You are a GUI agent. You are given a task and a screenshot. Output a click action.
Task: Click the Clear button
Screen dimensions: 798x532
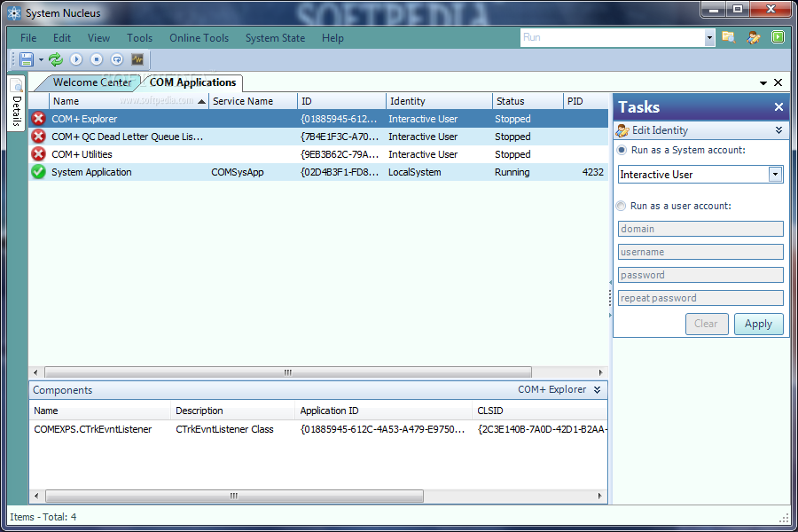(707, 324)
